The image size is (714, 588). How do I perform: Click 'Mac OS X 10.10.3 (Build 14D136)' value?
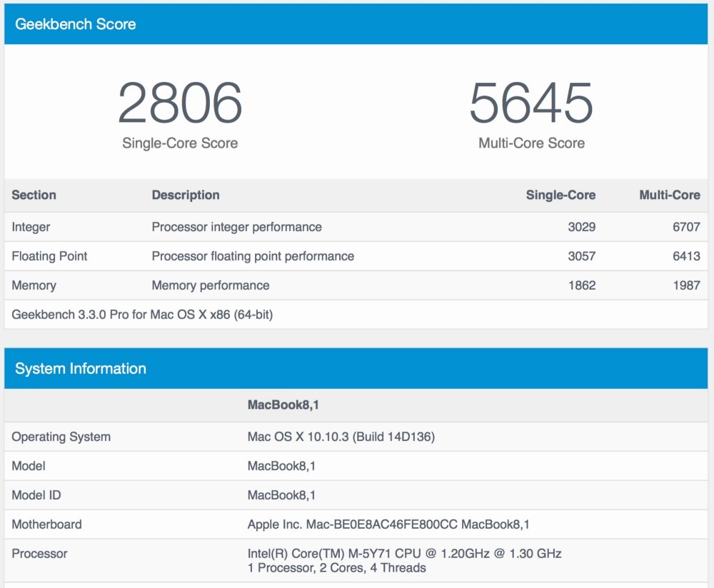pyautogui.click(x=341, y=437)
